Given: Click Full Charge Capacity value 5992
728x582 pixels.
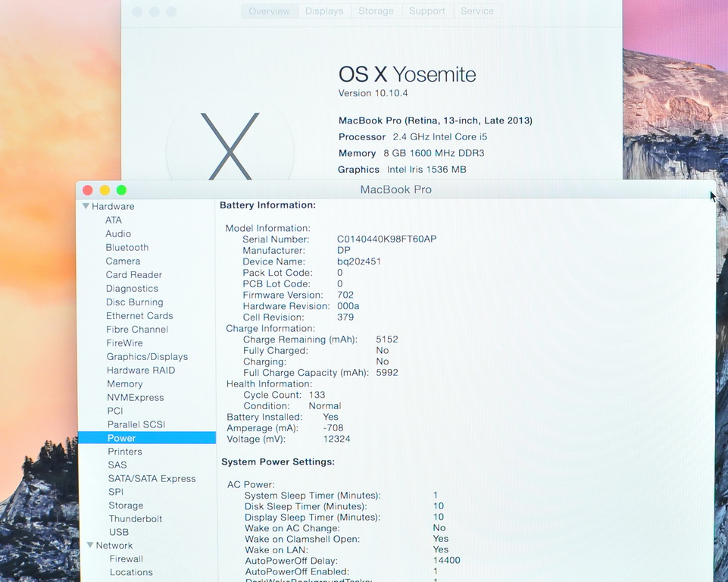Looking at the screenshot, I should tap(387, 373).
